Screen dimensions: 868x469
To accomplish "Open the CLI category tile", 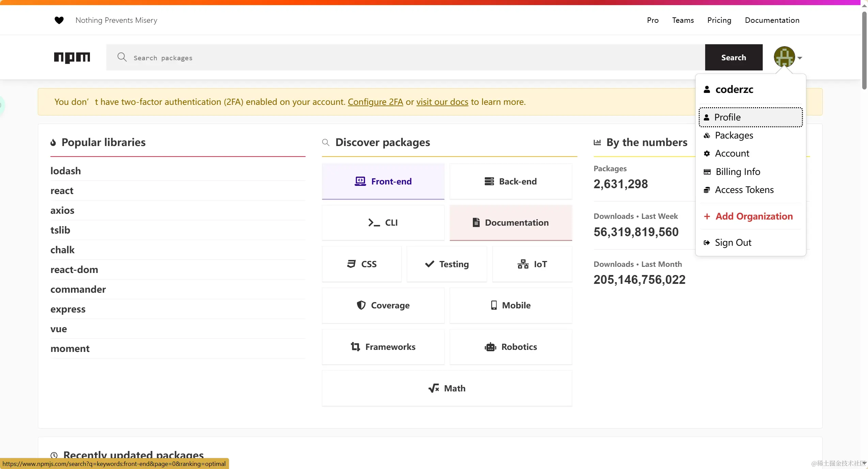I will pos(383,223).
